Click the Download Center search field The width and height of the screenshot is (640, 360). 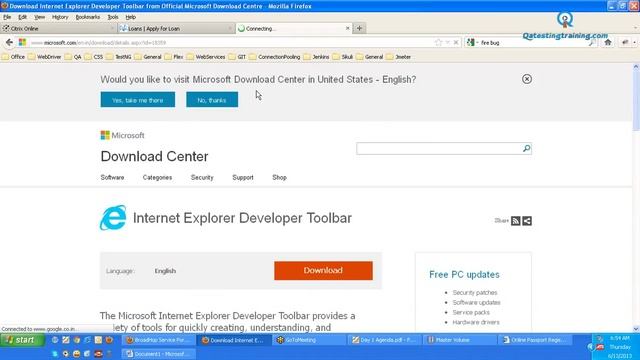(x=438, y=149)
